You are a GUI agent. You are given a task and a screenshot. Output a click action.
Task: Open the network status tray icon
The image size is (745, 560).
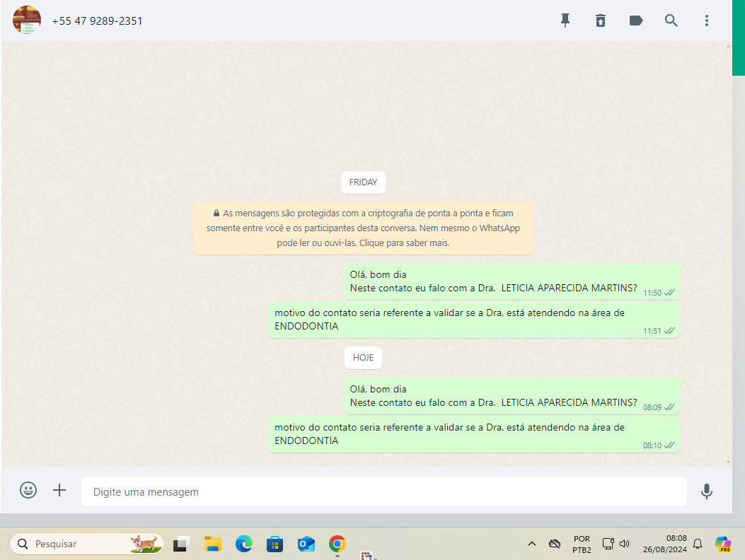[x=608, y=544]
